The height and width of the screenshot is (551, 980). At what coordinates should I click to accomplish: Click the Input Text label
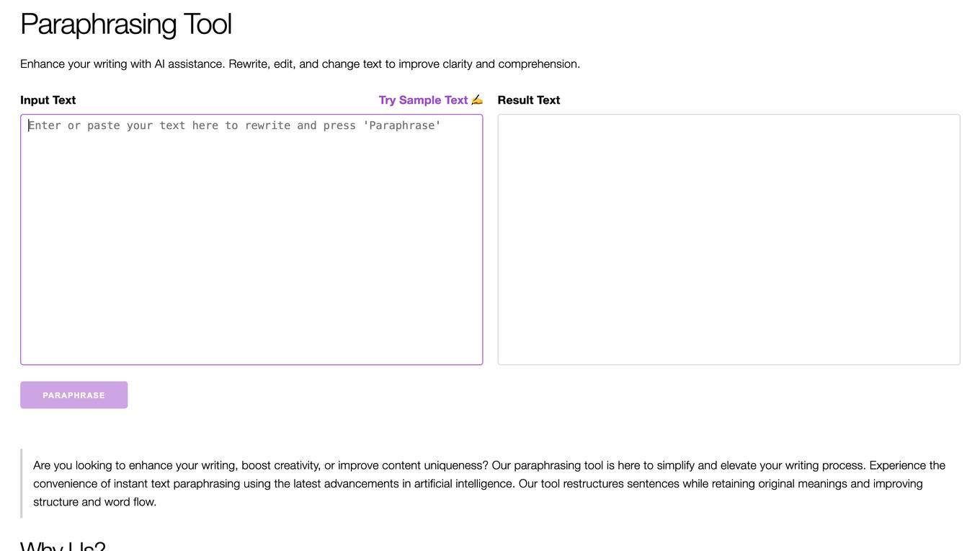(x=48, y=100)
